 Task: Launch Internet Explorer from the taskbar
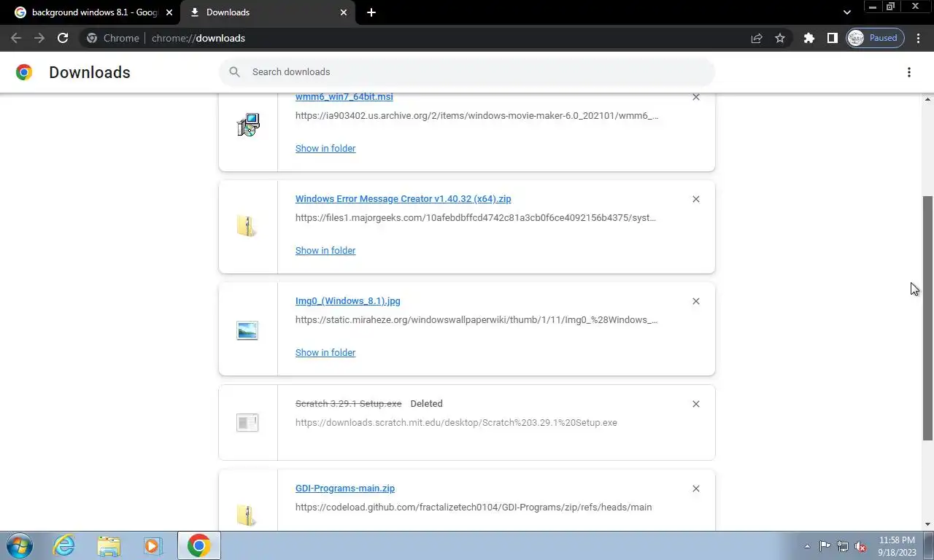coord(64,545)
